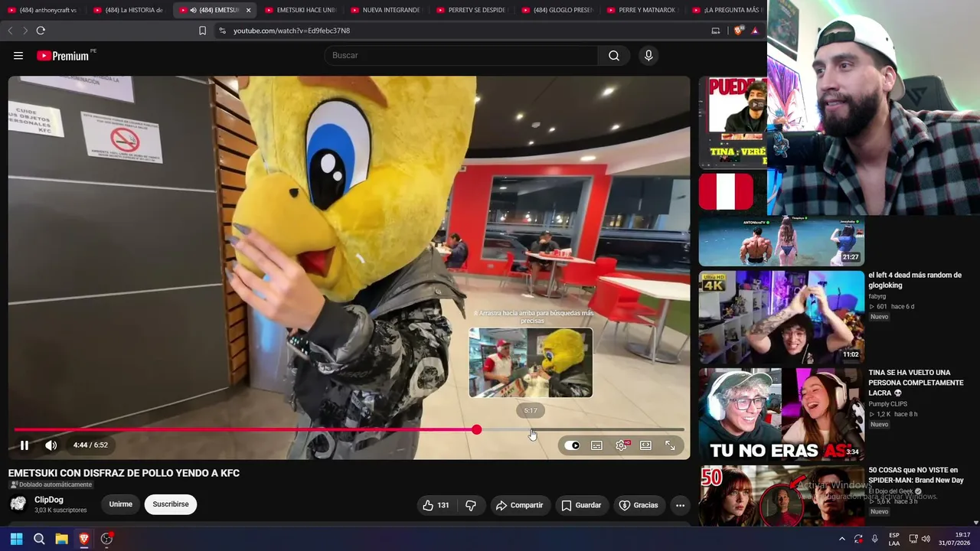The width and height of the screenshot is (980, 551).
Task: Open Windows Start menu
Action: tap(16, 539)
